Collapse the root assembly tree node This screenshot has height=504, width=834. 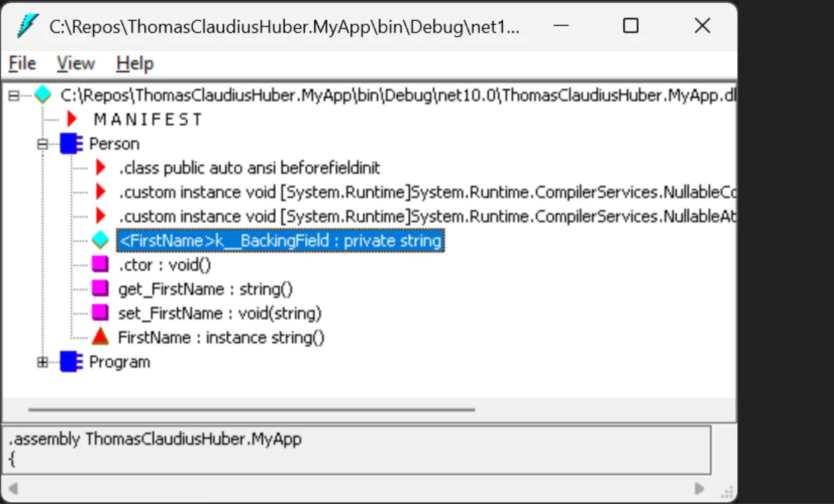13,96
